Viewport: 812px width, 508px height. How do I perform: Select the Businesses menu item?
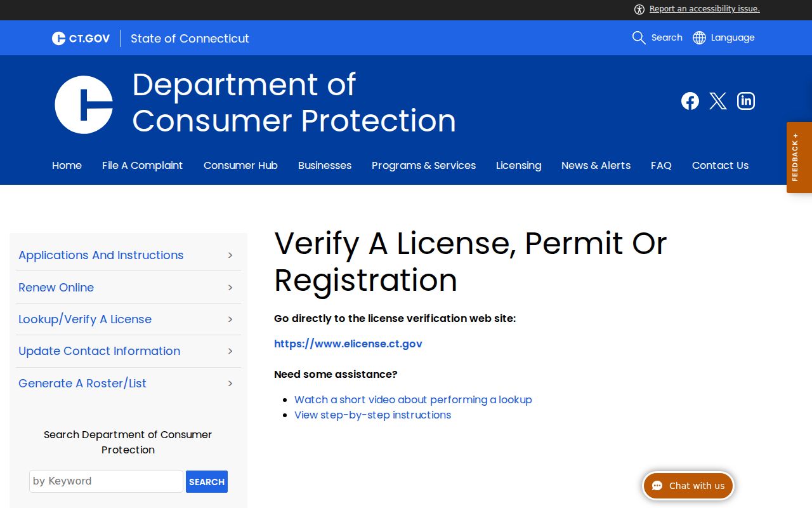click(x=325, y=165)
